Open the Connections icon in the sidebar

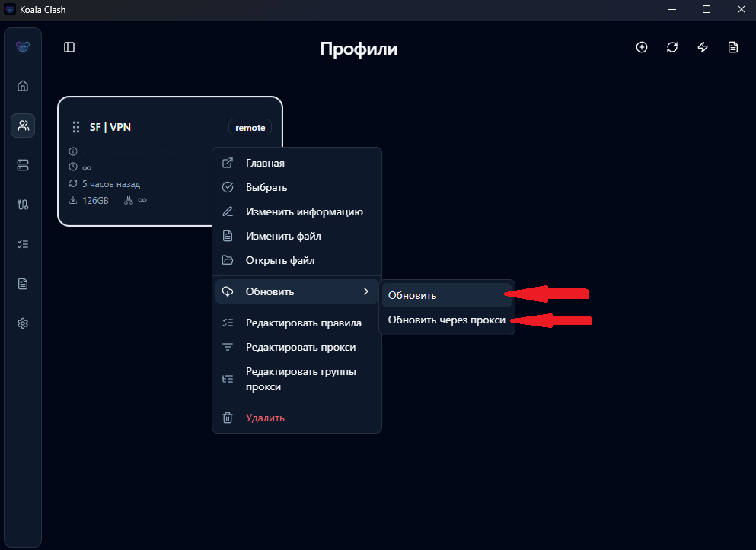coord(22,204)
